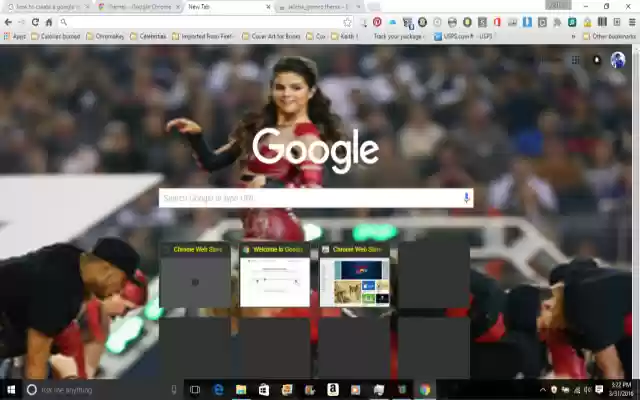Close the New Tab tab
The image size is (640, 400).
tap(268, 7)
